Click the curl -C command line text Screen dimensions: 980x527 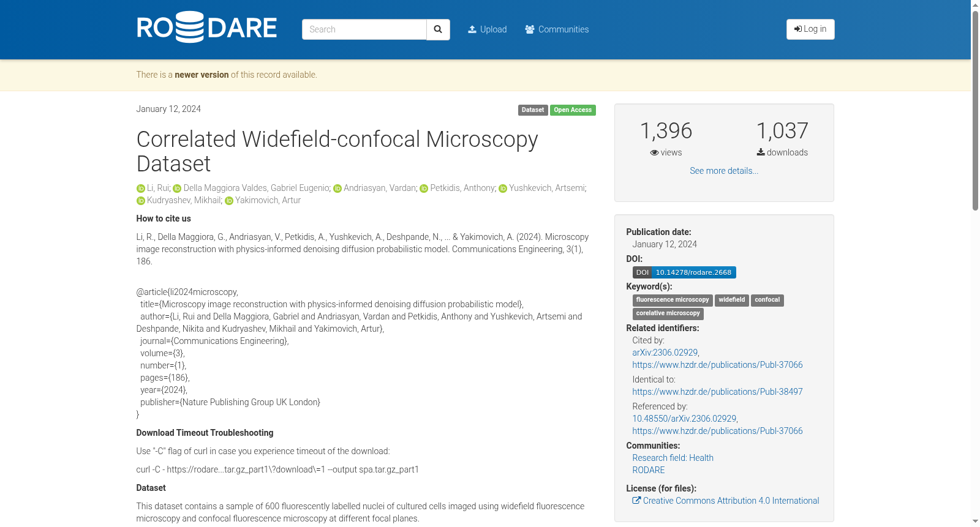coord(277,469)
